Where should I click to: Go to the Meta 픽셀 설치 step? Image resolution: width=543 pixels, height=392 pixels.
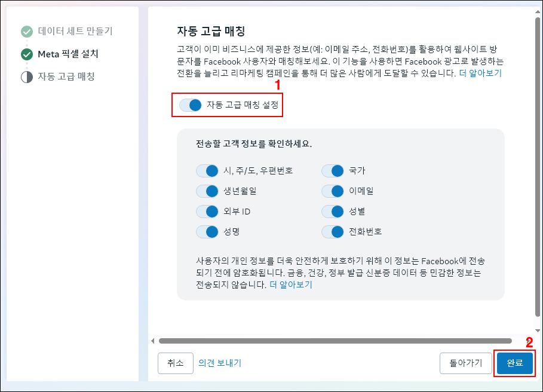pos(68,54)
